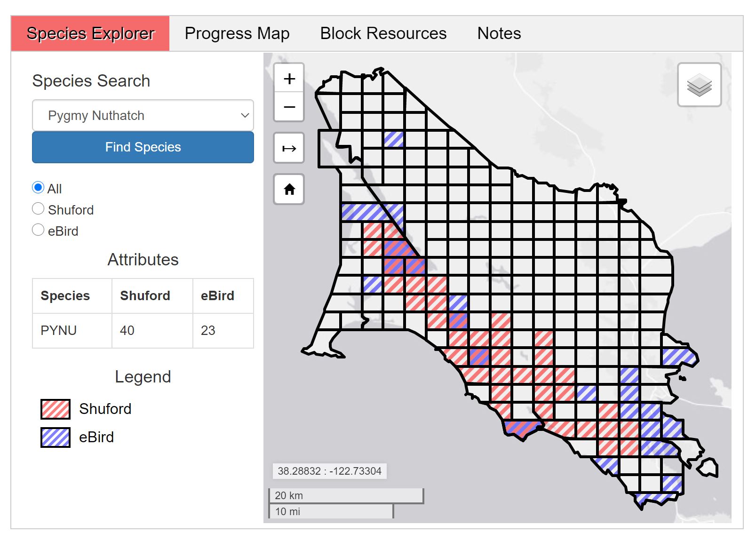Switch to the Progress Map tab
This screenshot has width=756, height=541.
[237, 33]
